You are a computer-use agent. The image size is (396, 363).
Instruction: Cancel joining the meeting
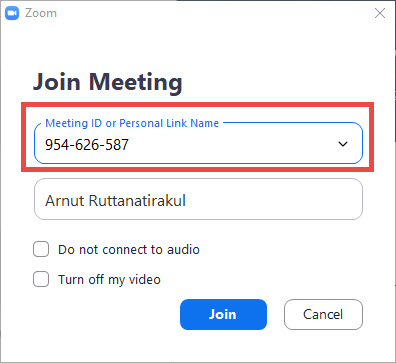[x=323, y=314]
